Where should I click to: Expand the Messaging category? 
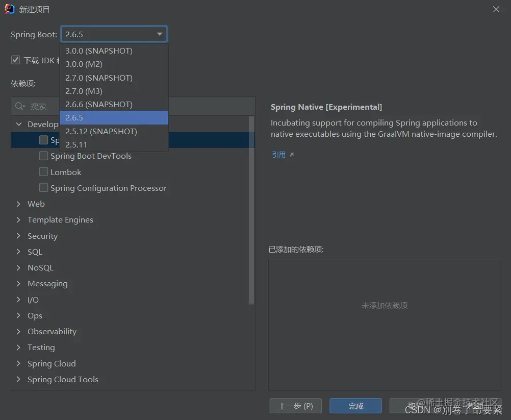click(x=18, y=284)
